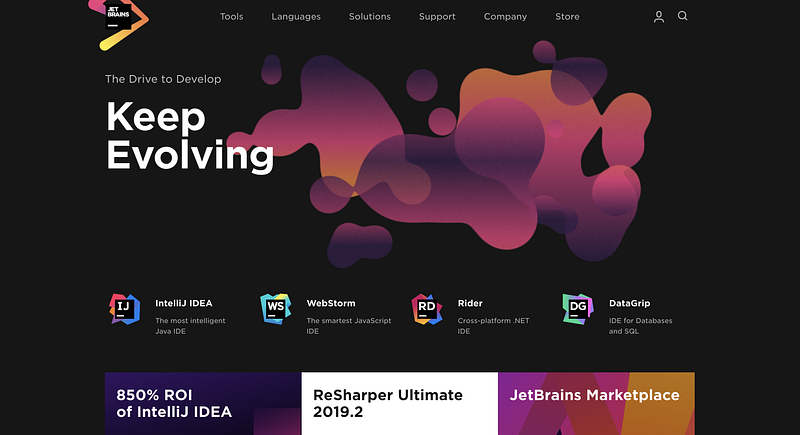Open the IntelliJ IDEA product link
Image resolution: width=800 pixels, height=435 pixels.
pyautogui.click(x=184, y=303)
